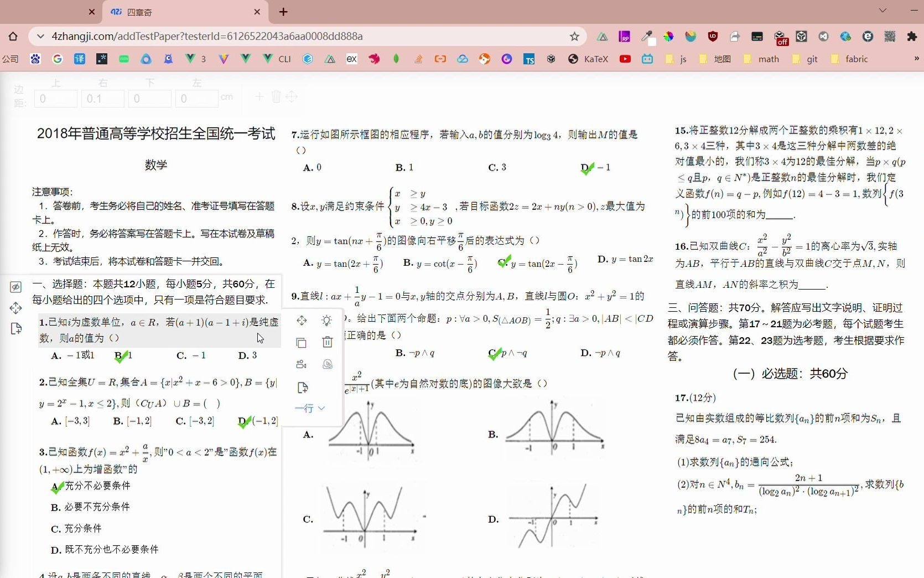924x578 pixels.
Task: Copy the question with the duplicate icon
Action: pyautogui.click(x=302, y=343)
